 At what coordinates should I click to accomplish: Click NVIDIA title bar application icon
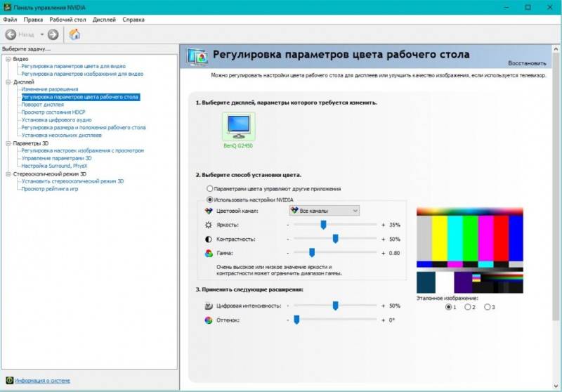coord(7,7)
